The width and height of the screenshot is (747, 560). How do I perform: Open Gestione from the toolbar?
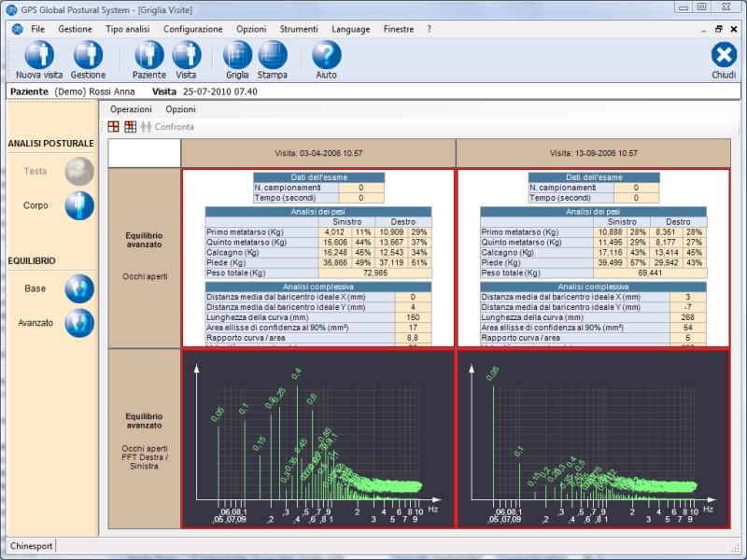[88, 55]
